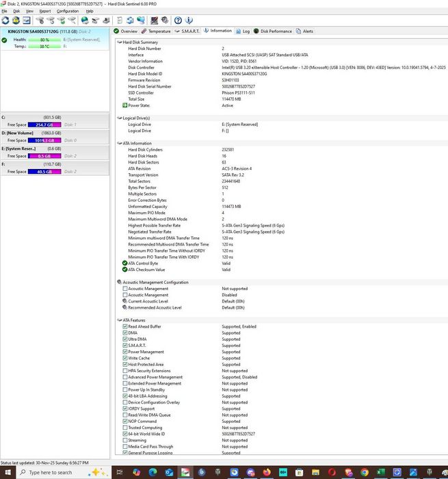
Task: Click the globe toolbar icon
Action: pos(85,21)
